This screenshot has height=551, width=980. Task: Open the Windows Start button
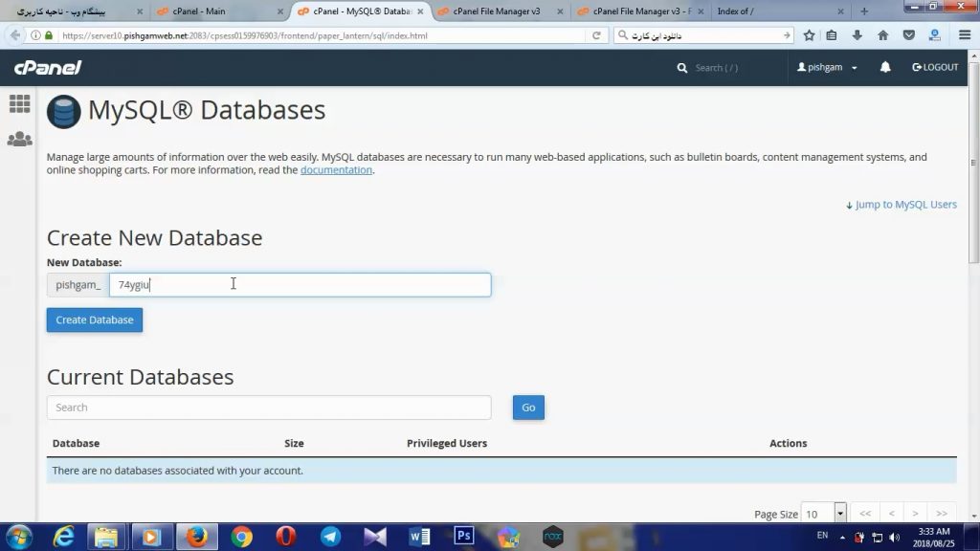pyautogui.click(x=18, y=537)
